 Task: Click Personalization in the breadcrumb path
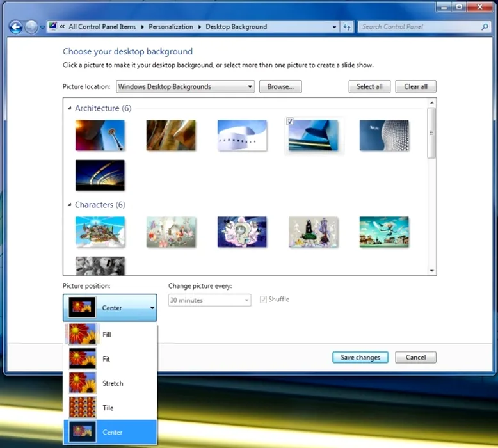coord(171,27)
